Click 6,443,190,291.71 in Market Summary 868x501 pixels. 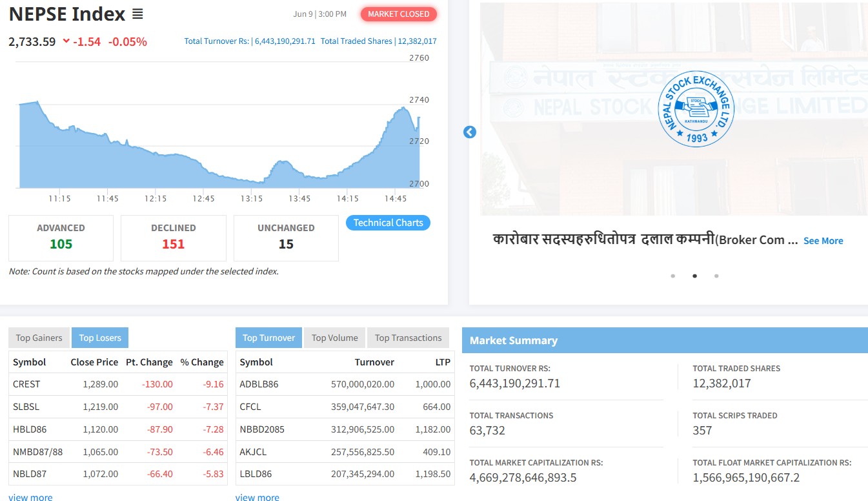(515, 383)
